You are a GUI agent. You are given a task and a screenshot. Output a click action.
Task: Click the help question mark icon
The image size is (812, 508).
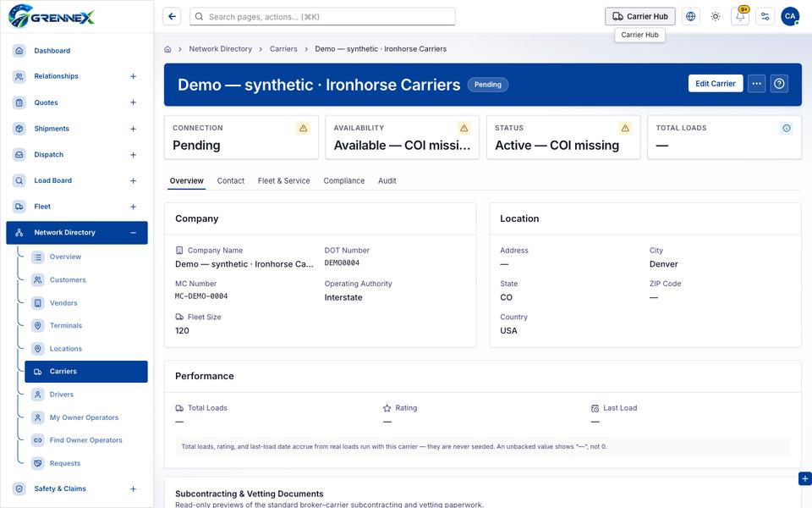pos(779,84)
